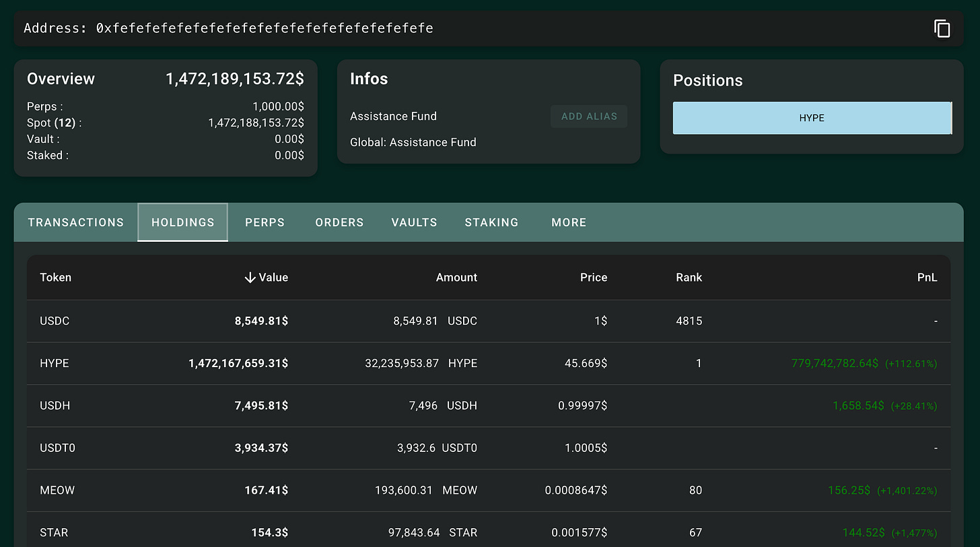Switch to the Holdings tab
Image resolution: width=980 pixels, height=547 pixels.
click(183, 222)
